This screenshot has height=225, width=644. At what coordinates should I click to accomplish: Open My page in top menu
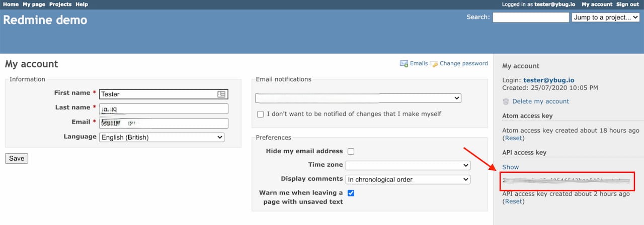click(x=34, y=4)
